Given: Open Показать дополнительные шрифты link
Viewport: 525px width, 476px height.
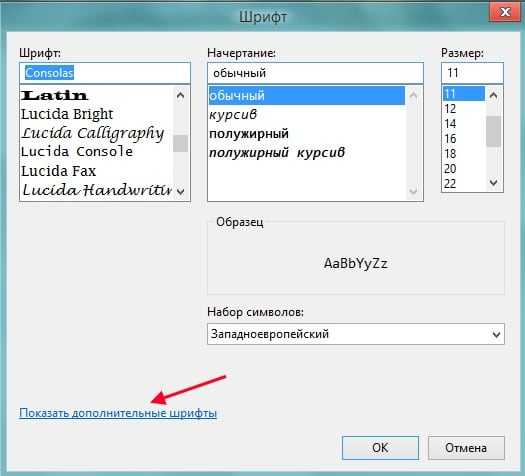Looking at the screenshot, I should click(118, 413).
